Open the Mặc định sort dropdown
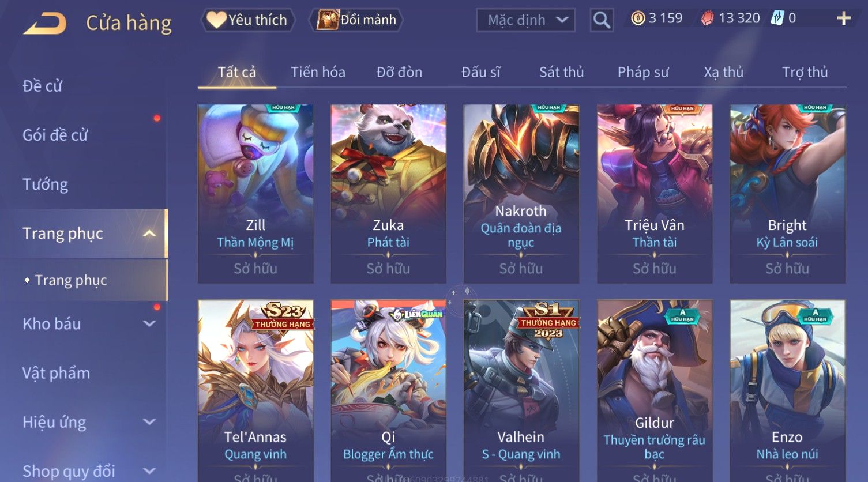868x482 pixels. 526,20
